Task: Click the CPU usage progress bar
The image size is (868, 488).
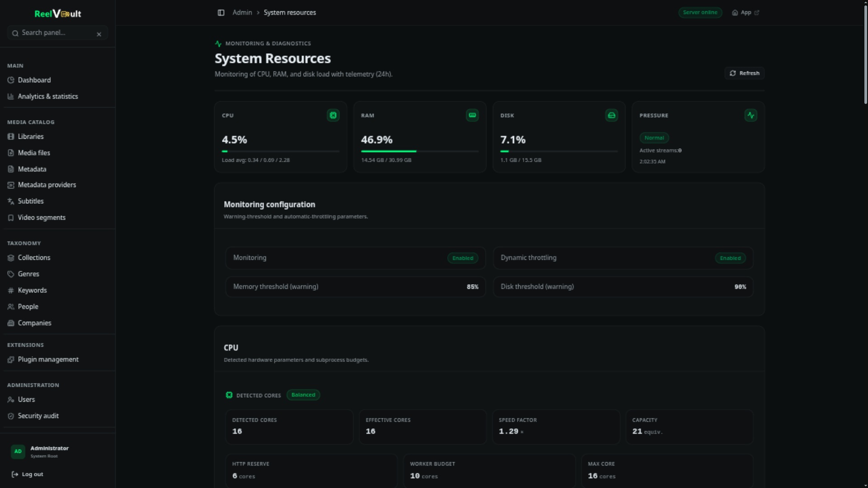Action: [x=281, y=151]
